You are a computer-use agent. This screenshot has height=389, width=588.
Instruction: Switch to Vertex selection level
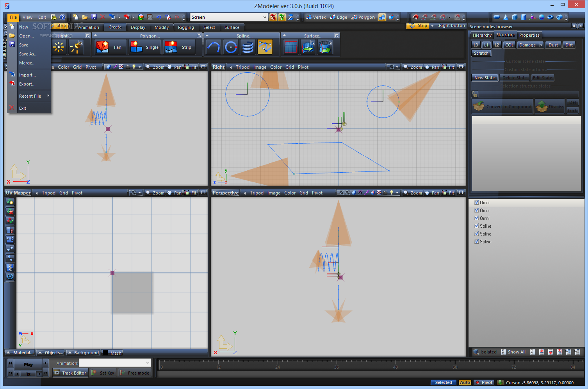tap(315, 17)
